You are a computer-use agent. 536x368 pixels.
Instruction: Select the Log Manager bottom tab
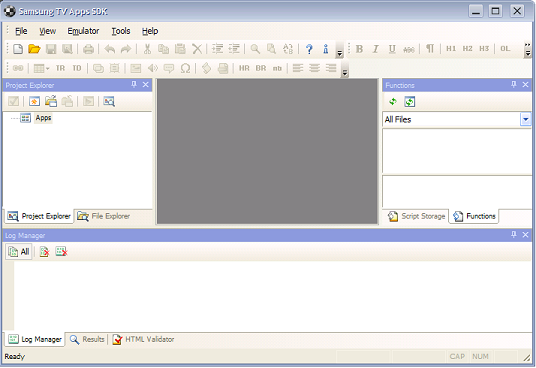35,339
